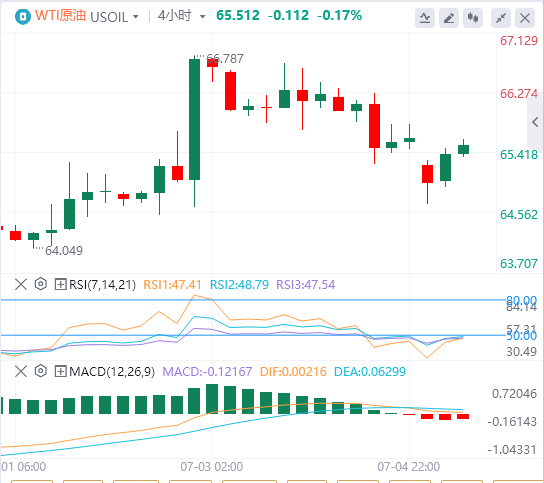Open MACD indicator settings gear icon
This screenshot has height=483, width=544.
[x=41, y=371]
